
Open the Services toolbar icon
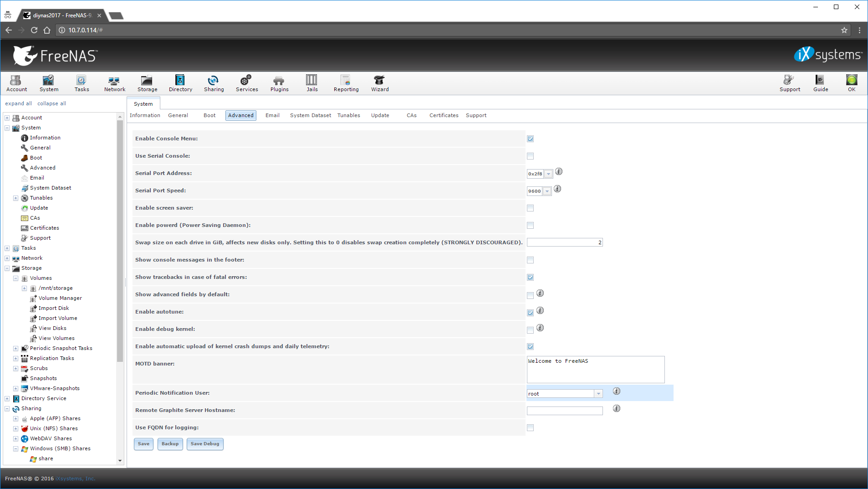(x=247, y=83)
